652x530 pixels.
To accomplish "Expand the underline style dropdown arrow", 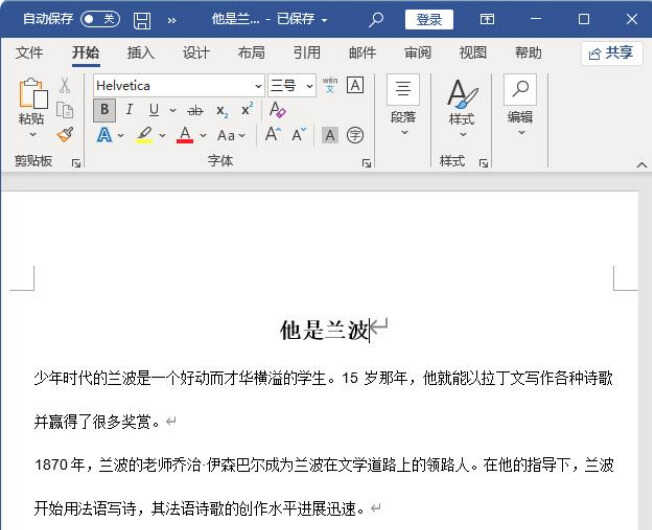I will click(172, 110).
